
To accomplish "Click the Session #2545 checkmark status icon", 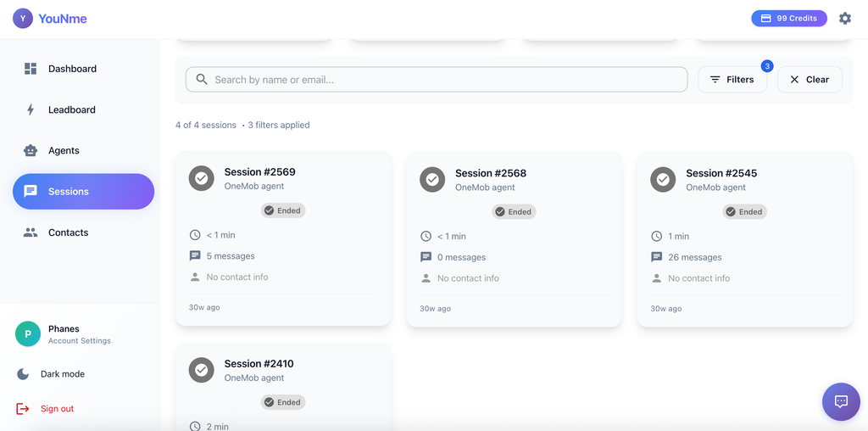I will tap(663, 180).
